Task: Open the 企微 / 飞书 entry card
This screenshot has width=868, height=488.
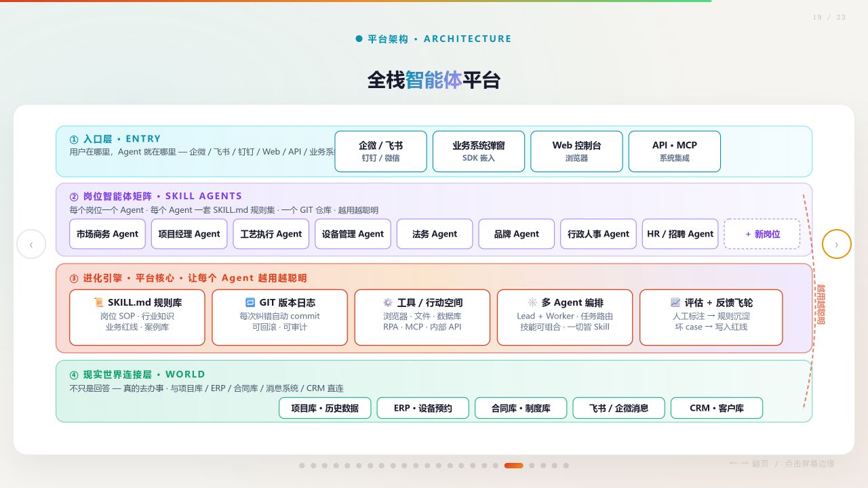Action: pyautogui.click(x=381, y=151)
